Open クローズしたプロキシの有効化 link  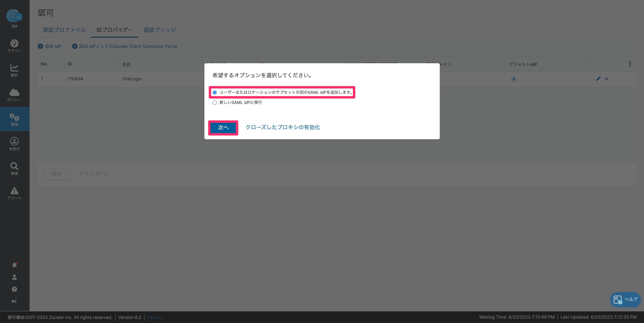pos(283,127)
